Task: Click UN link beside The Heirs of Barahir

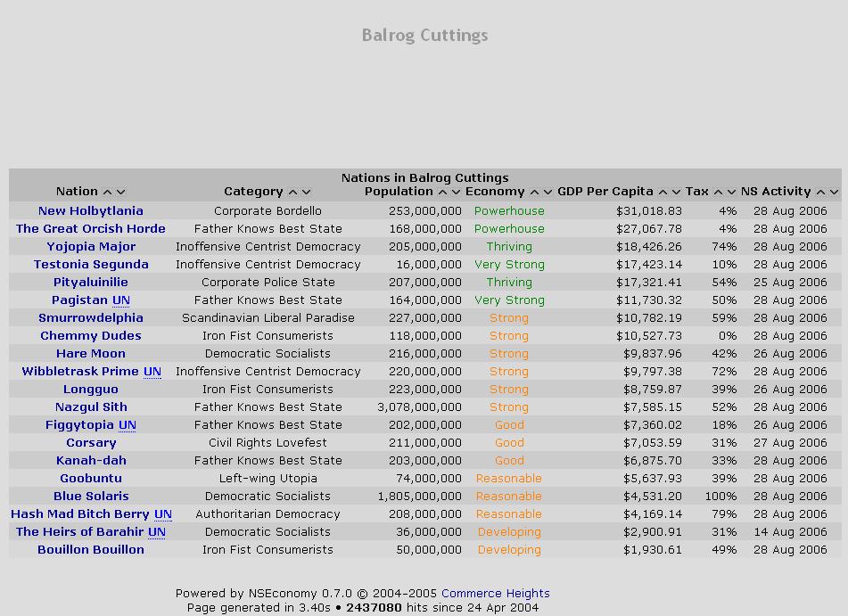Action: [x=157, y=532]
